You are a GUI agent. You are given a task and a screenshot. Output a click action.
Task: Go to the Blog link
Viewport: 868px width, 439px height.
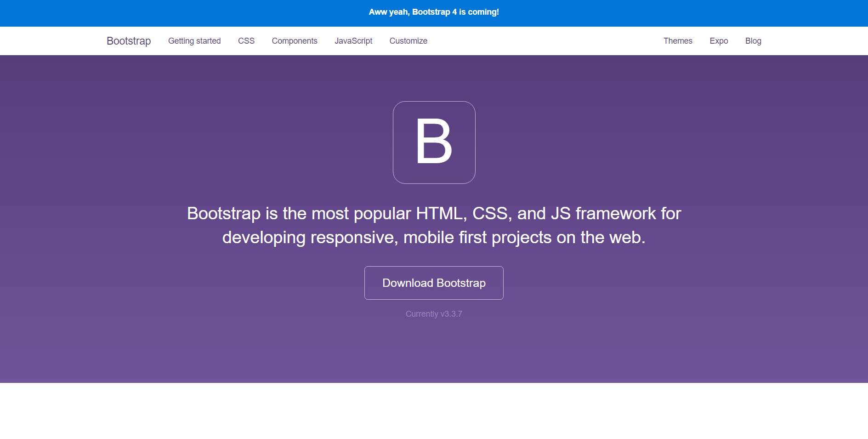pos(753,41)
